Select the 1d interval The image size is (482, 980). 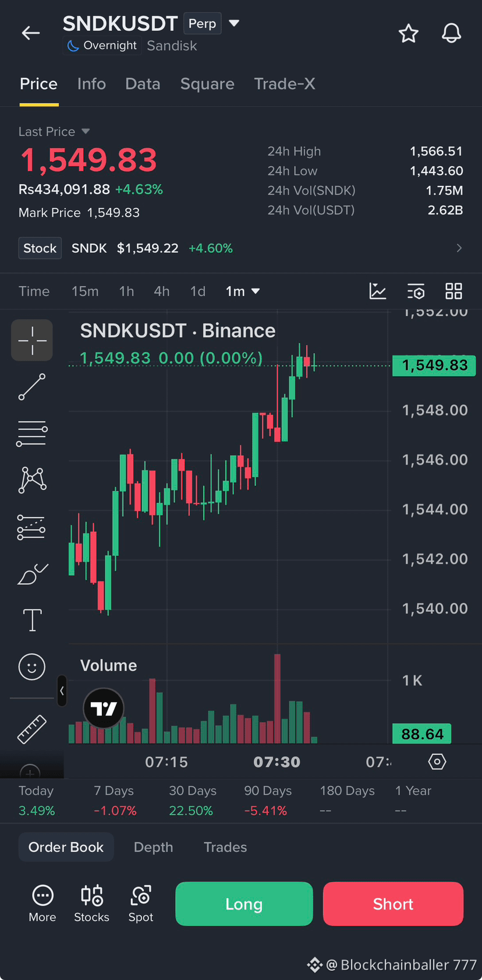pyautogui.click(x=198, y=291)
